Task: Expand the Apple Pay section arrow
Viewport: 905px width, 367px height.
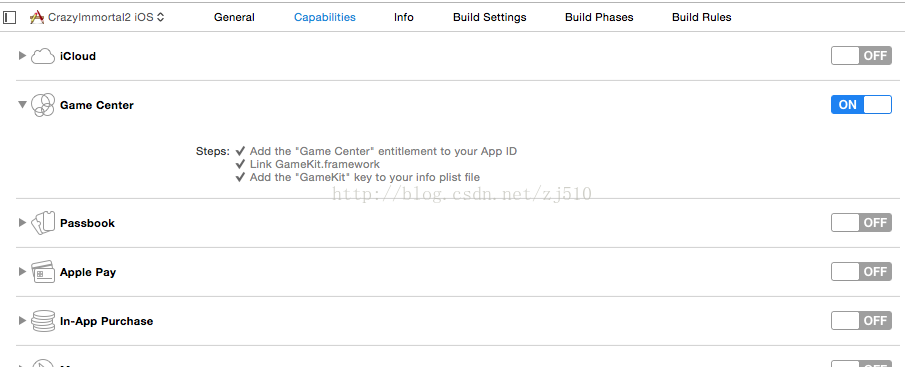Action: (23, 272)
